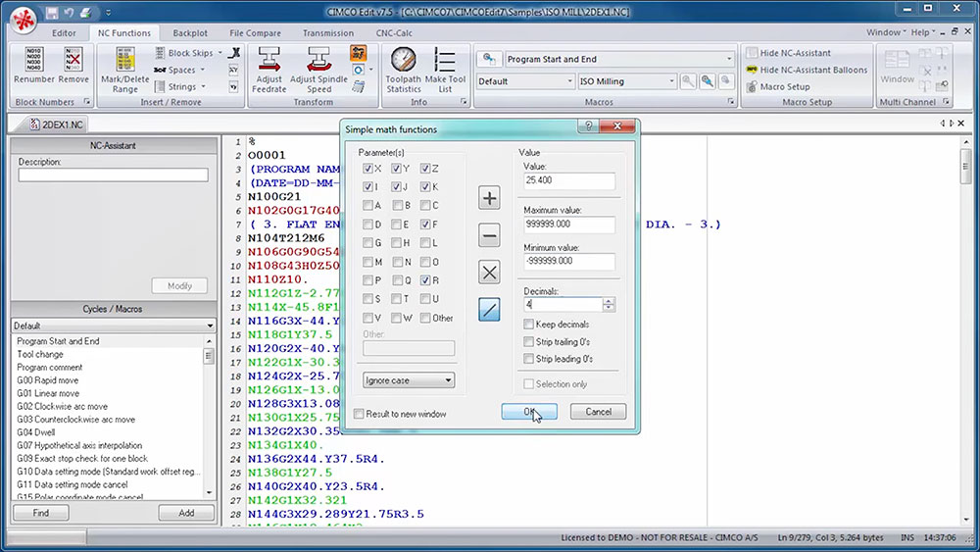Click the simple math functions icon in Transform
This screenshot has width=980, height=552.
358,53
